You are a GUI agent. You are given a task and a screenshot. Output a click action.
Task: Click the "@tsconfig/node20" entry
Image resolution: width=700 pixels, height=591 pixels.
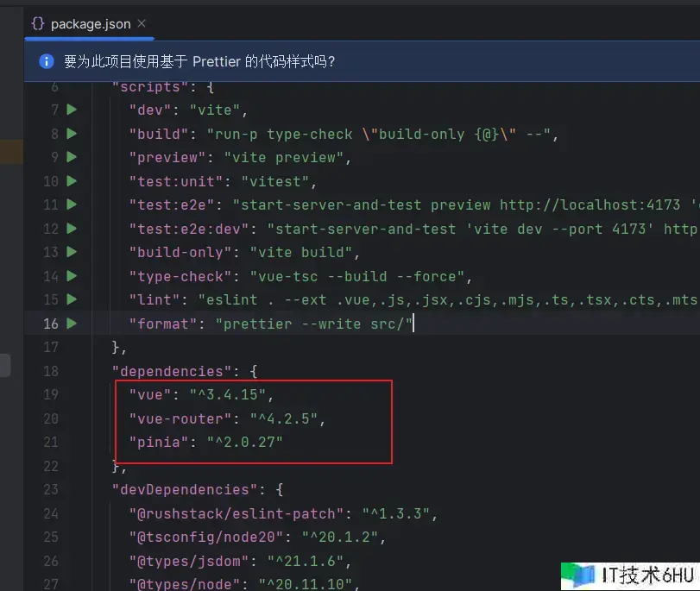click(257, 537)
